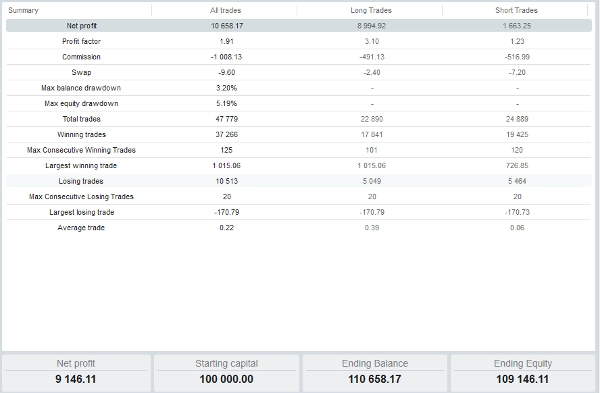Select the -516.99 short commission value

coord(517,57)
